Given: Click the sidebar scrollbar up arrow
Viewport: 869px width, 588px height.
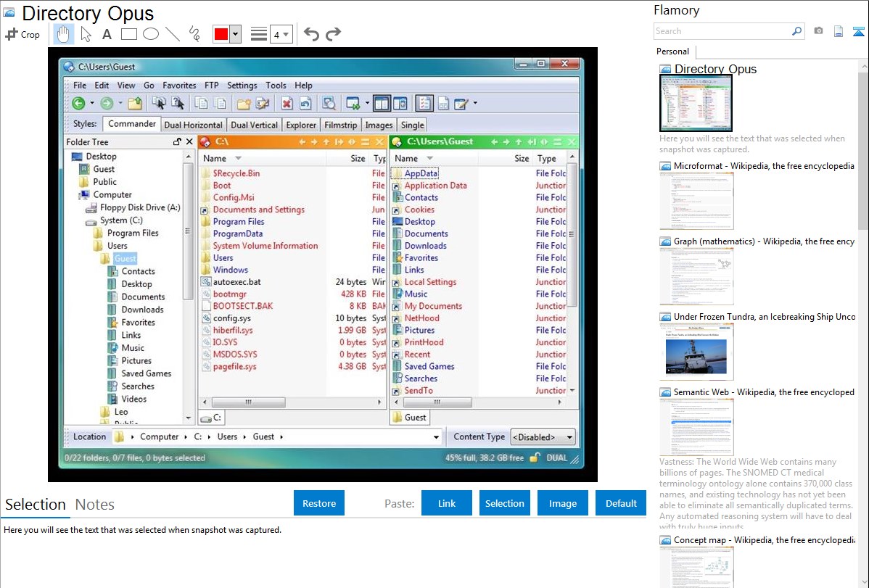Looking at the screenshot, I should point(863,67).
